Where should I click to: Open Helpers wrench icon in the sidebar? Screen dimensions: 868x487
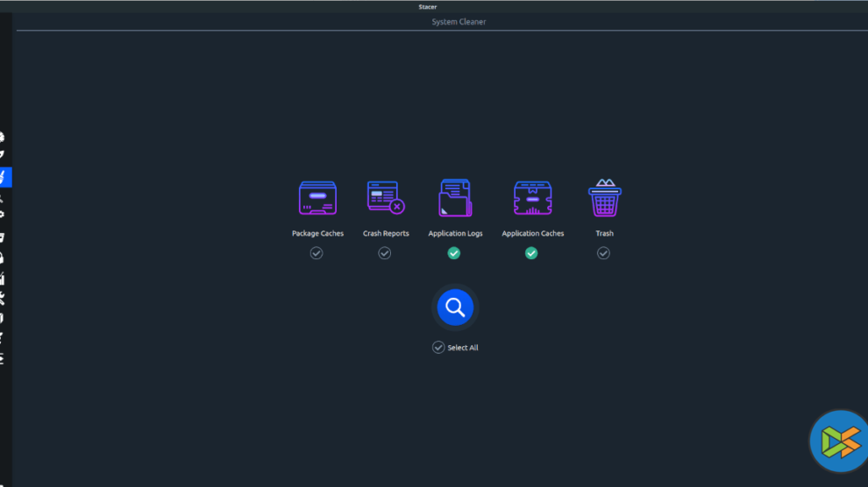pos(3,299)
